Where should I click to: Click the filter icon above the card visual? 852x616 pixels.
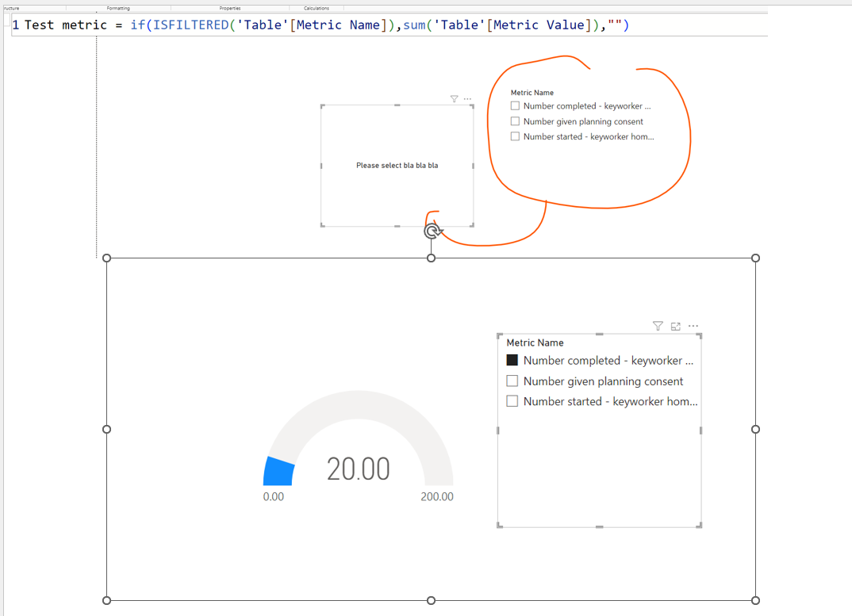point(455,99)
